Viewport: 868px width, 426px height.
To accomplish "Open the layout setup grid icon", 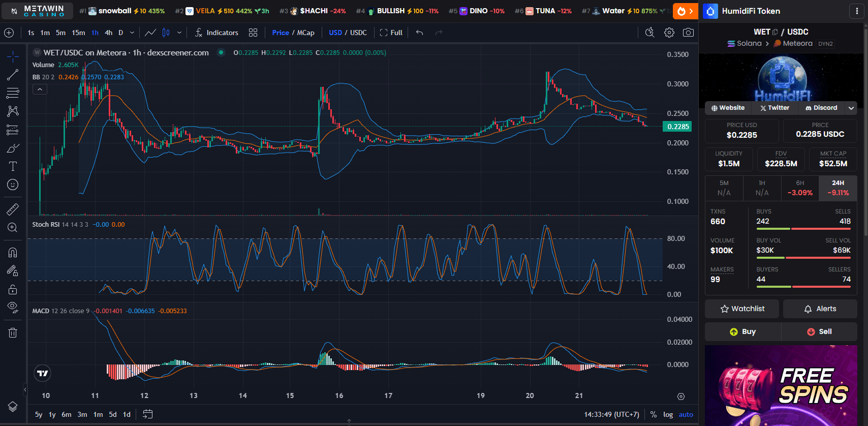I will (x=253, y=33).
